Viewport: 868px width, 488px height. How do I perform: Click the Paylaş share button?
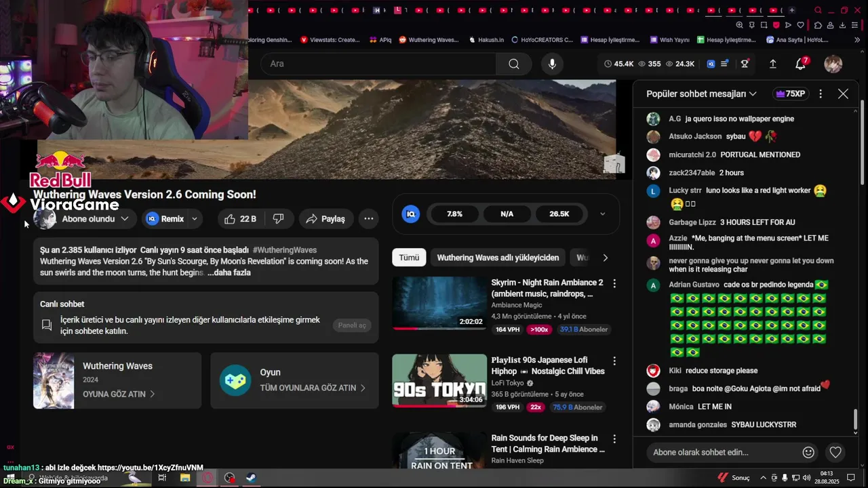click(x=325, y=219)
